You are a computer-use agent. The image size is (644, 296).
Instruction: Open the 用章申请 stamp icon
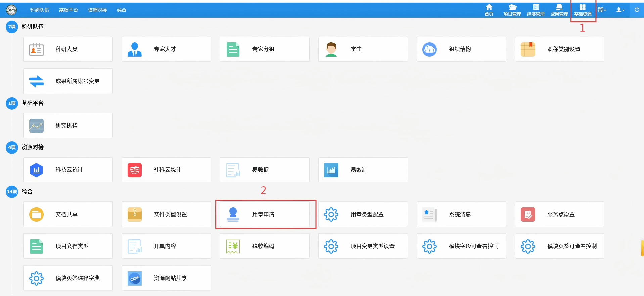[233, 214]
